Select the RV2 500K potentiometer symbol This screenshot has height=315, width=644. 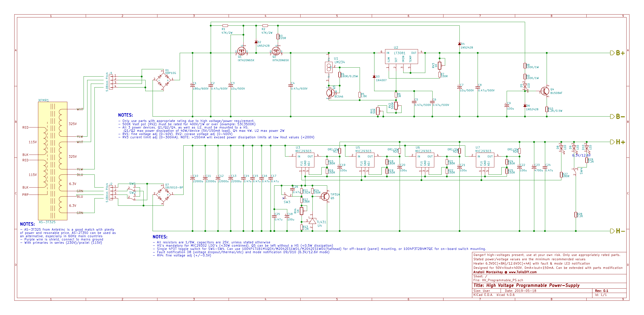pos(396,106)
